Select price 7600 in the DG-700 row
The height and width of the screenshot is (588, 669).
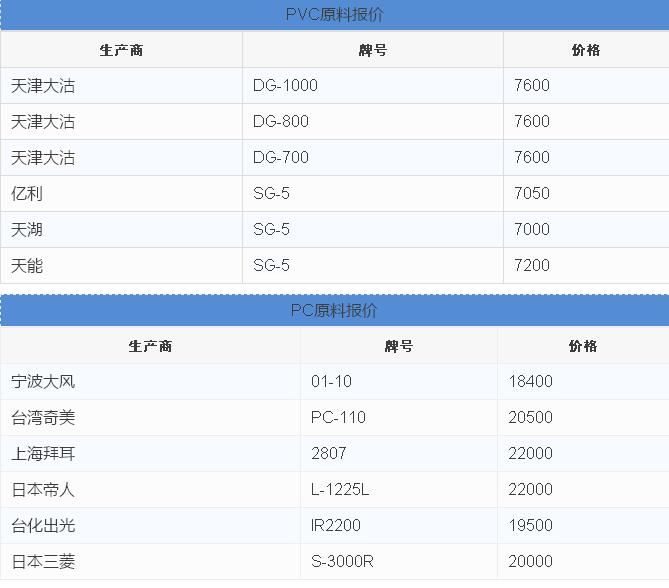point(586,157)
